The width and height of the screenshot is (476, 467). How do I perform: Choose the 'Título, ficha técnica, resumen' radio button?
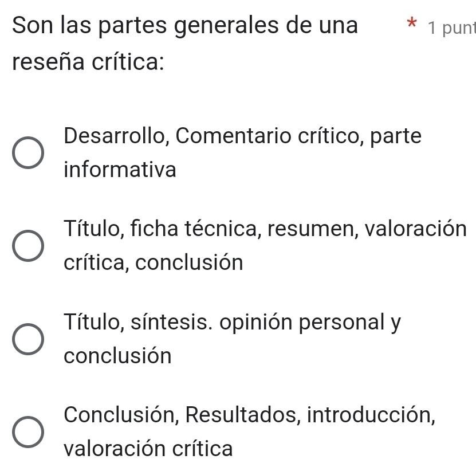coord(27,247)
